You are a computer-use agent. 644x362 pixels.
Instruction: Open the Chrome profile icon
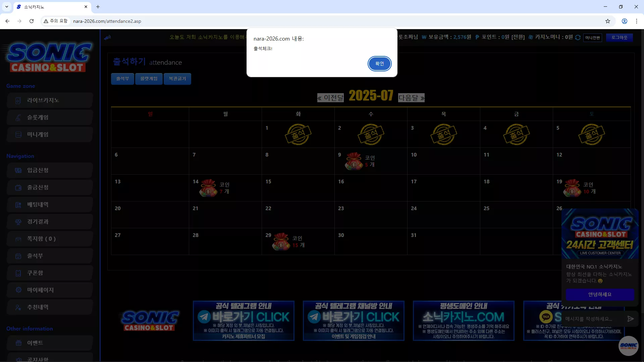coord(625,21)
